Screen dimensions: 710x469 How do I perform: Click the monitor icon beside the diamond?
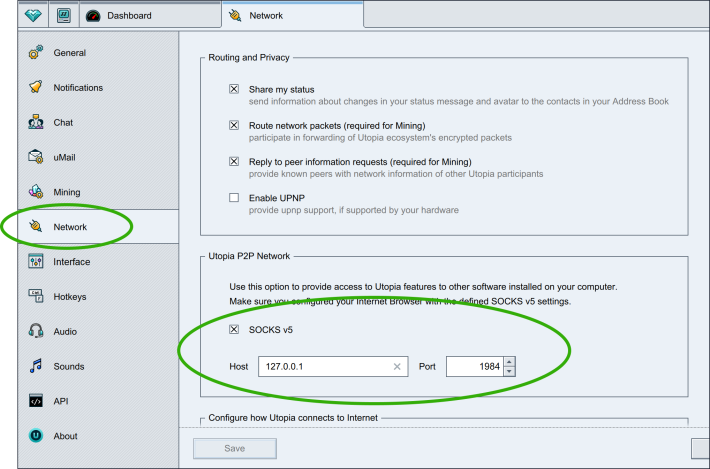(x=62, y=15)
